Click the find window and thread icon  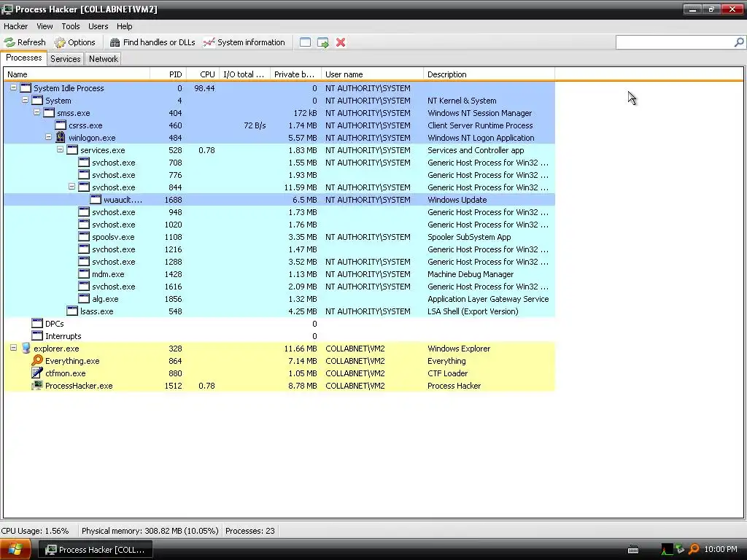(x=323, y=42)
